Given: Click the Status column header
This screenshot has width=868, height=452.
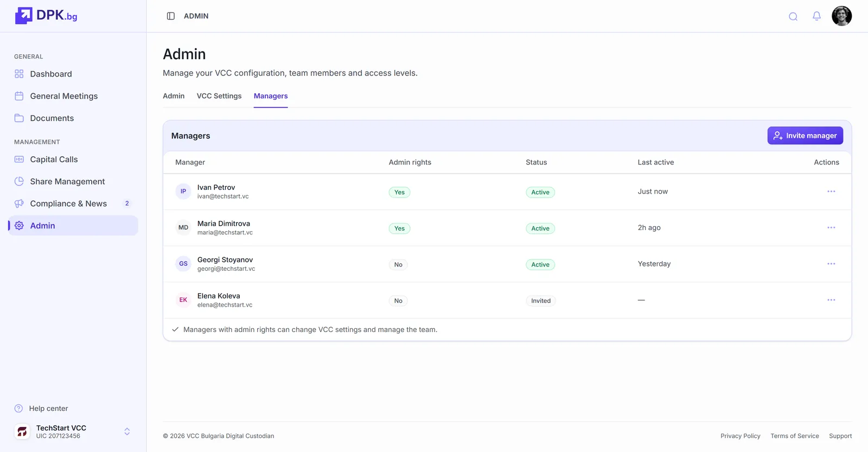Looking at the screenshot, I should (x=536, y=162).
